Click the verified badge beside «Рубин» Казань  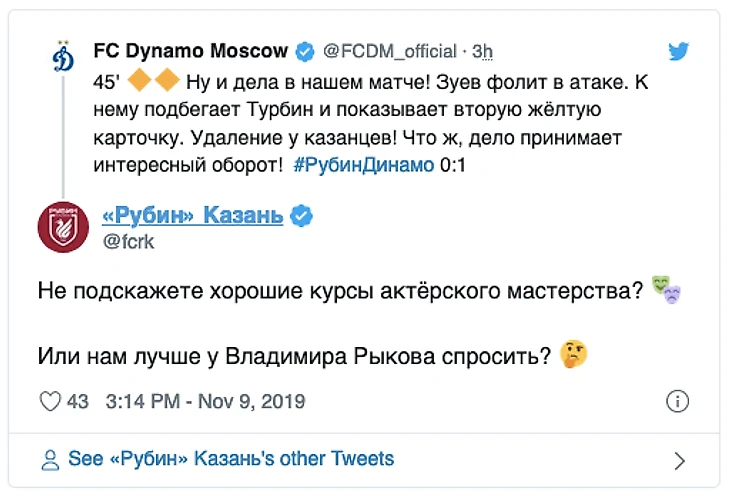[301, 215]
